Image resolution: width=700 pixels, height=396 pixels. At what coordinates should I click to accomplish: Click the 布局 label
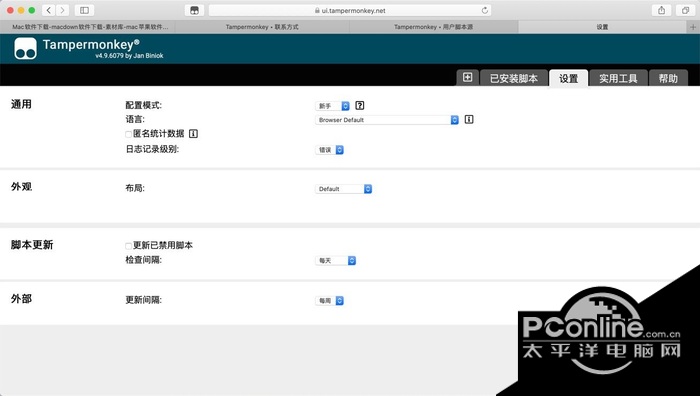point(135,188)
